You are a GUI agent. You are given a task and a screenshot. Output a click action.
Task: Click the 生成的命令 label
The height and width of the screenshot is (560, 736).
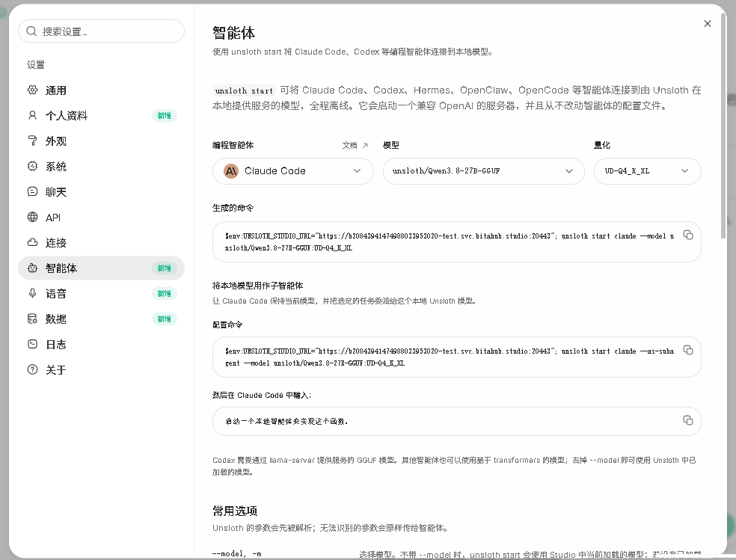click(x=233, y=208)
